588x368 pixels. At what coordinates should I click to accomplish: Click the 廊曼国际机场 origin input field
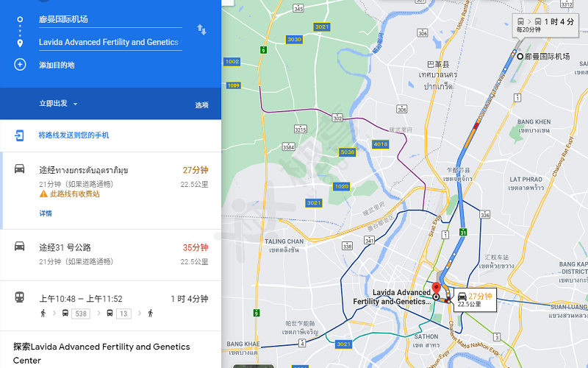110,20
